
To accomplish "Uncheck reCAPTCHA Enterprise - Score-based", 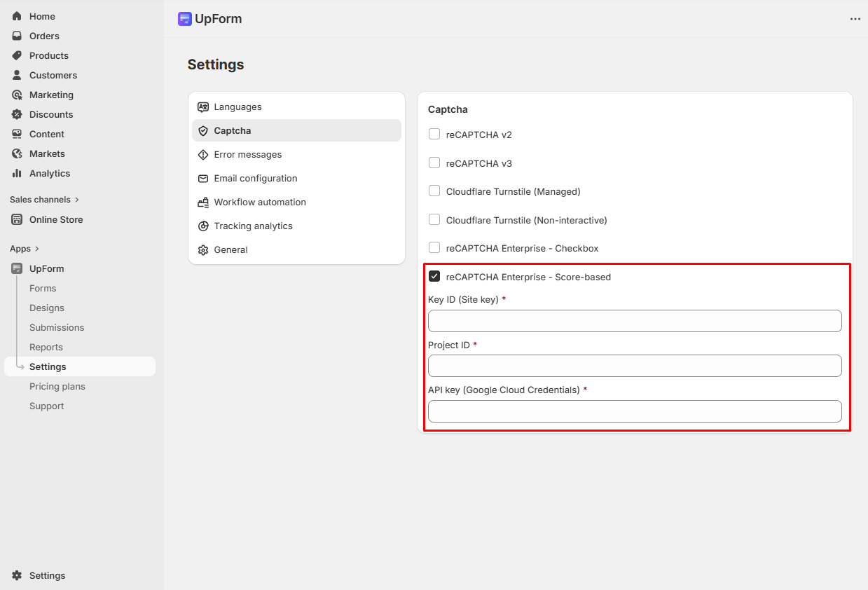I will (434, 277).
